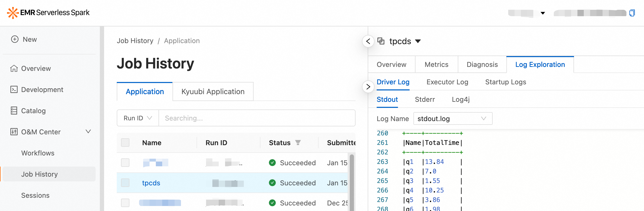Click the Succeeded status in first row
The width and height of the screenshot is (644, 211).
(298, 163)
